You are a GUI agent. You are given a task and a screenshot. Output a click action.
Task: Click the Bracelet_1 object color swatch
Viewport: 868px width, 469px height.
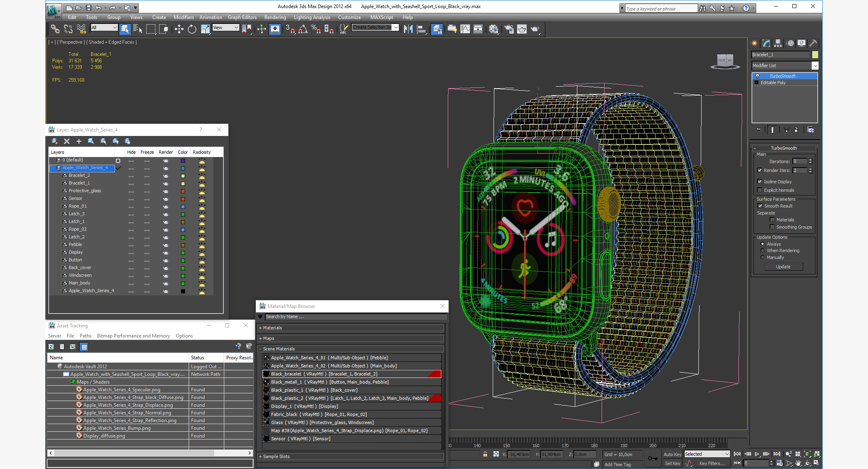click(815, 55)
